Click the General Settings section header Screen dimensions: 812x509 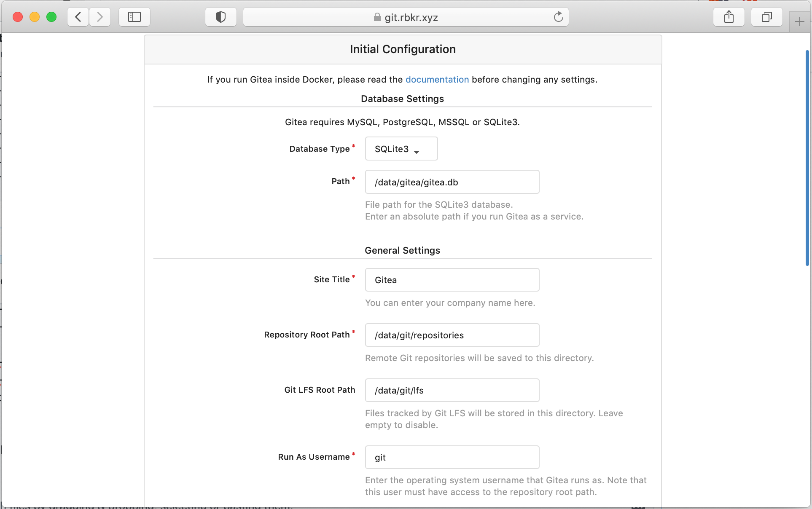[x=403, y=250]
